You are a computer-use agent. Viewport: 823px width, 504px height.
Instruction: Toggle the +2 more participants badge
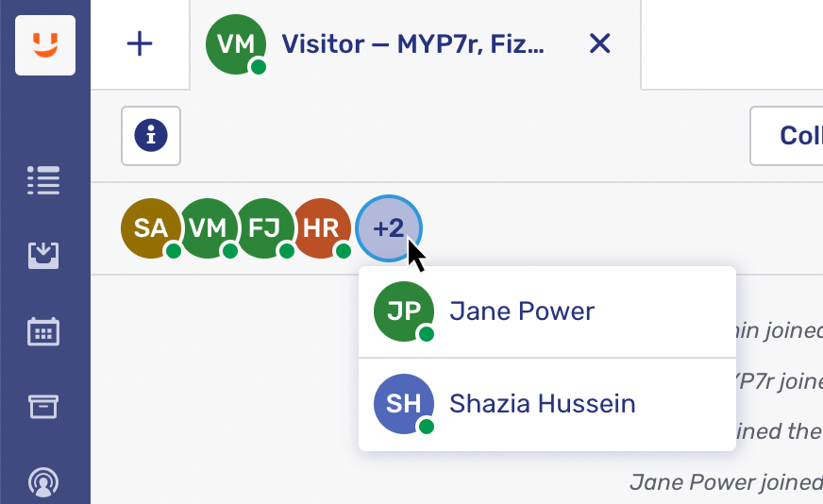388,228
